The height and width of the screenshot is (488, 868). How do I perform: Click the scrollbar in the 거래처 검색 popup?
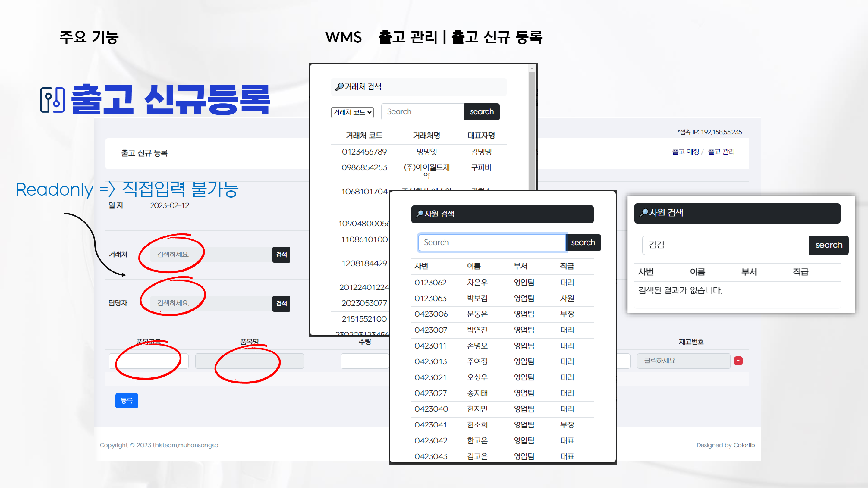point(532,131)
